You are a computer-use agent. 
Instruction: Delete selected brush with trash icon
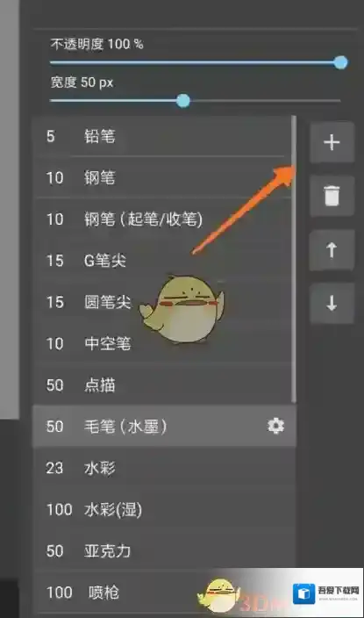pyautogui.click(x=332, y=196)
